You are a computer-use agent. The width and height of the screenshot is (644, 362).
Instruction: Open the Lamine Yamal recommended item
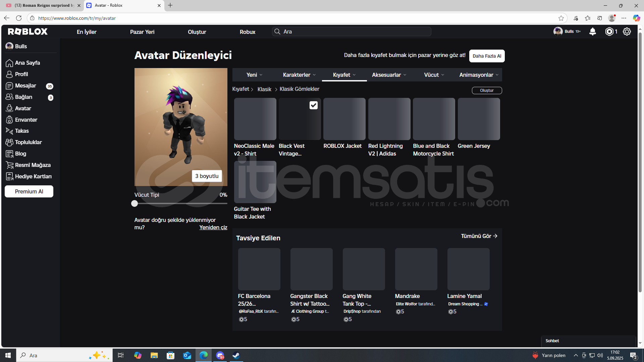[x=468, y=269]
